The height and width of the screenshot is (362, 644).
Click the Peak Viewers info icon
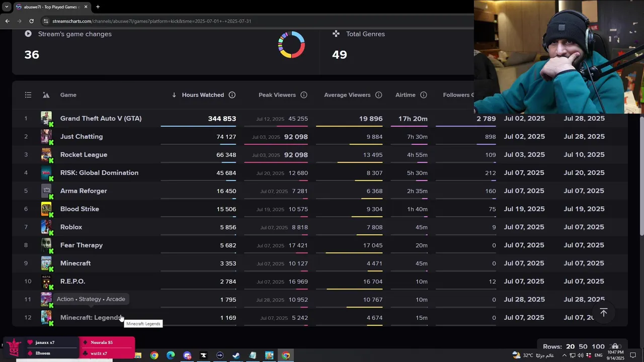[304, 95]
